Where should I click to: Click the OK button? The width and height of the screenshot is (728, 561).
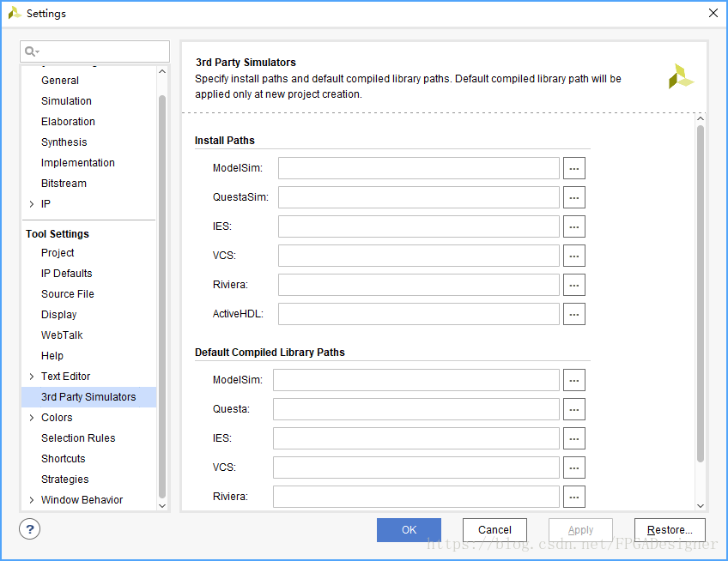pyautogui.click(x=409, y=530)
